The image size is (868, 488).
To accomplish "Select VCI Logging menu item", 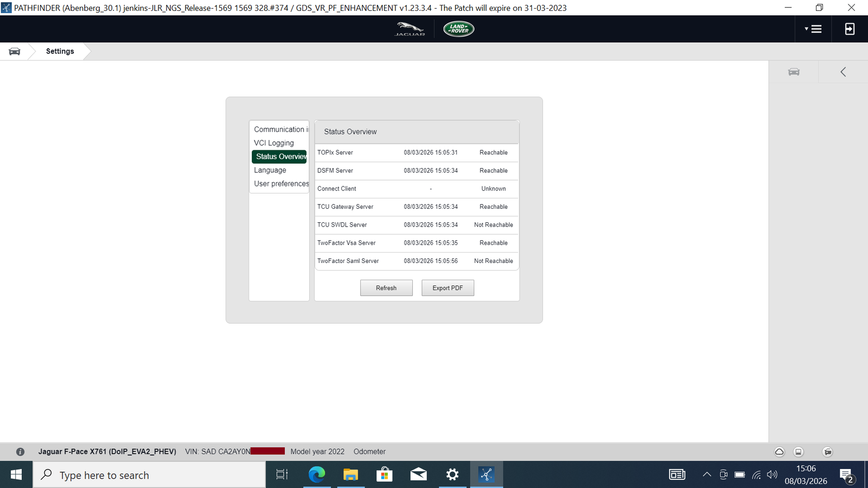I will point(274,143).
